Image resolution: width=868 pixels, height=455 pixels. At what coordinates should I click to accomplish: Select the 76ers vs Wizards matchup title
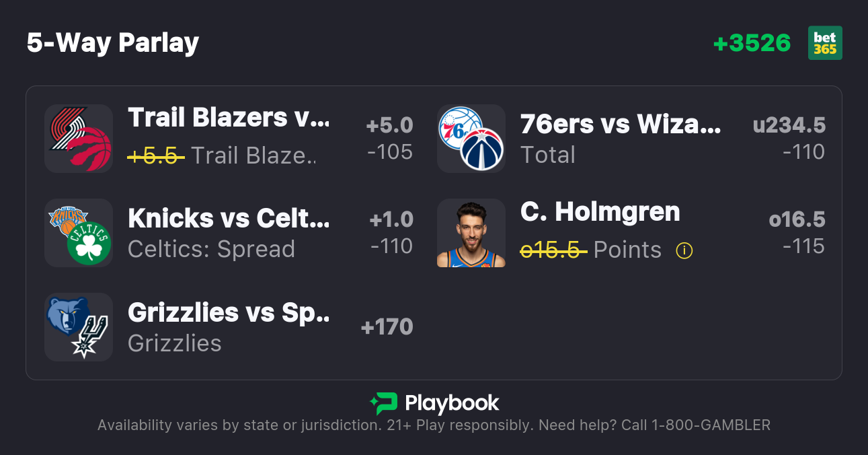pyautogui.click(x=621, y=124)
